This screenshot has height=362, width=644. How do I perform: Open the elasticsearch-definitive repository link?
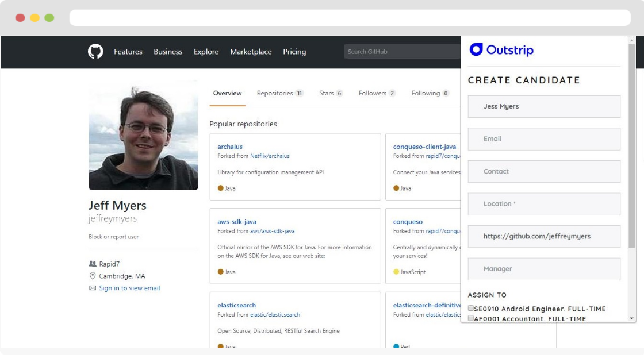tap(427, 305)
